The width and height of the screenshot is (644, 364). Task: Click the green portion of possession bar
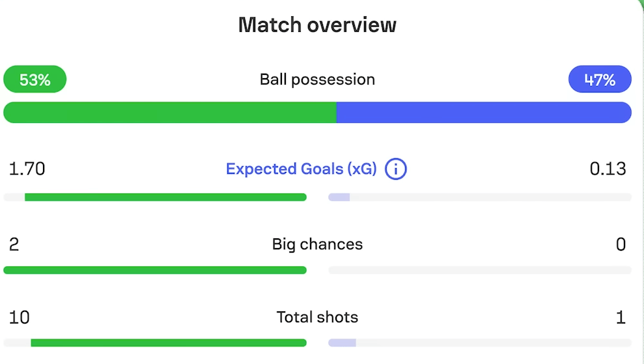[x=169, y=113]
